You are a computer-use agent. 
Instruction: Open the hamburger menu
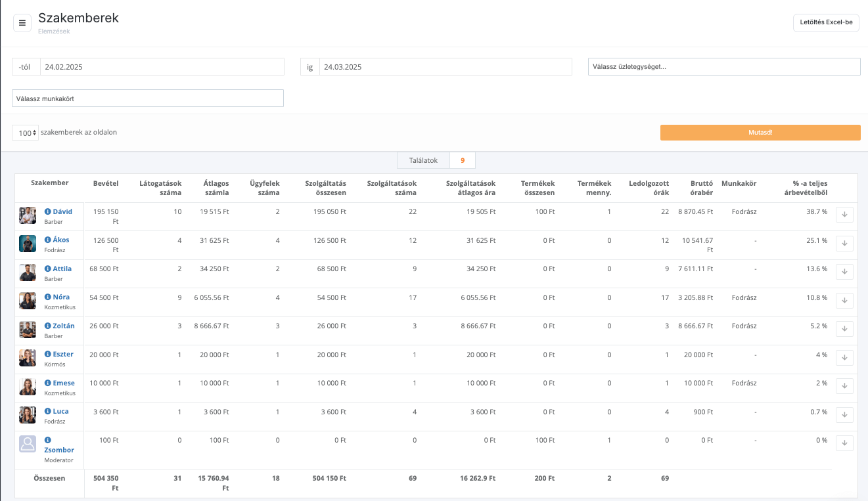coord(22,23)
